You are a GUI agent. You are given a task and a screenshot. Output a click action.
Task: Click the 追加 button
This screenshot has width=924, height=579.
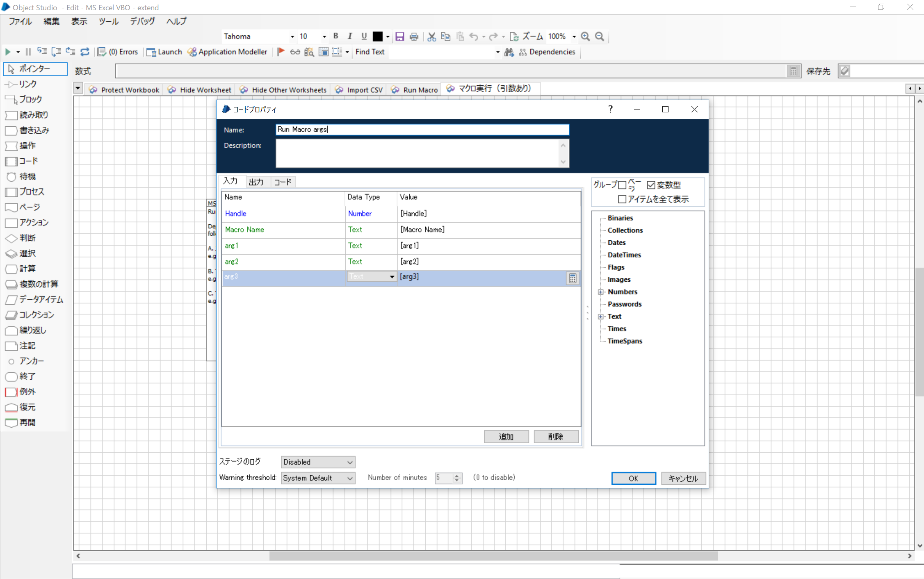click(x=506, y=437)
